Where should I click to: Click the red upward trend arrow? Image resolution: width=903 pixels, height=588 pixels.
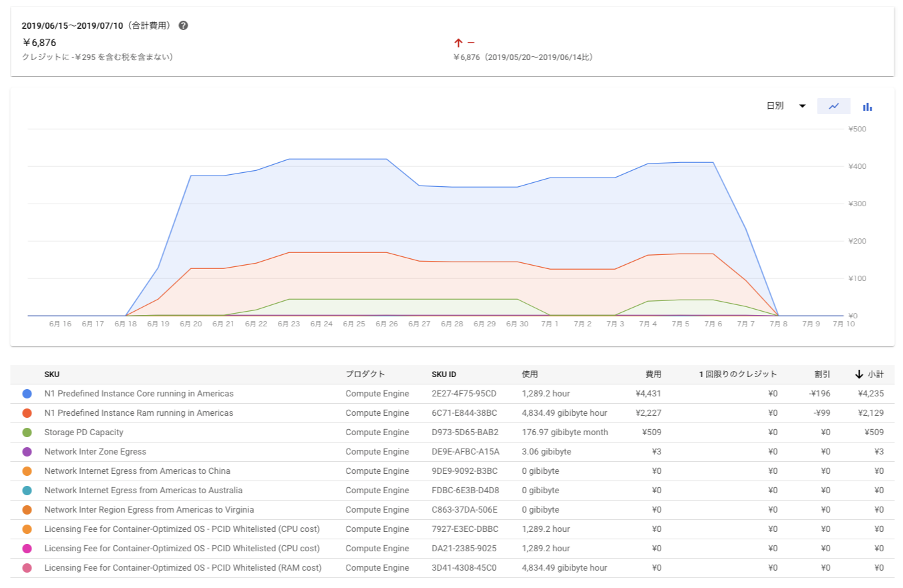458,43
